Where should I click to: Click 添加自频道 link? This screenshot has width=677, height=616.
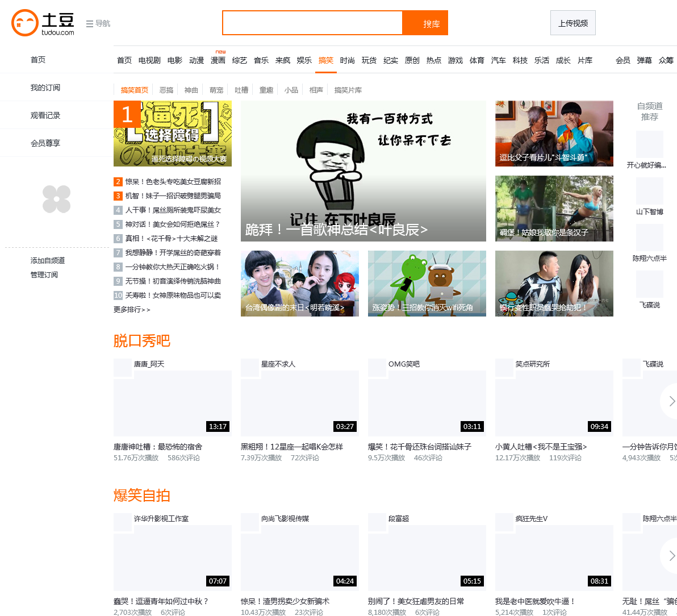click(48, 260)
